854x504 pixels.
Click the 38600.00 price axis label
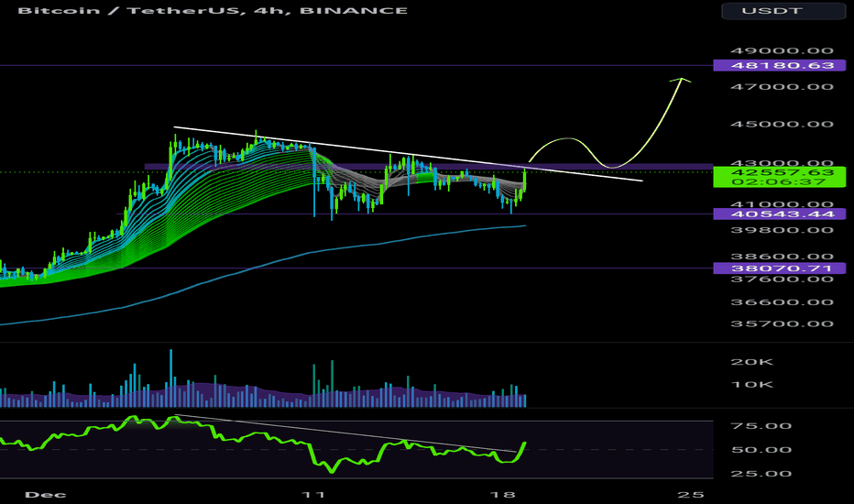click(783, 257)
